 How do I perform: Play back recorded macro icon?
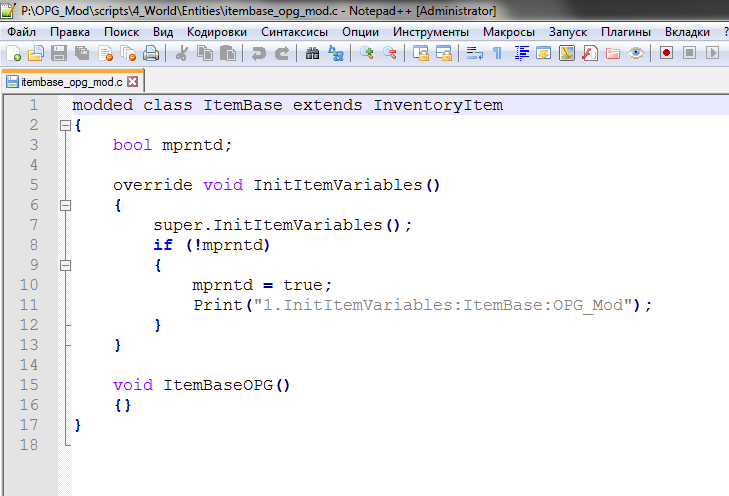712,53
